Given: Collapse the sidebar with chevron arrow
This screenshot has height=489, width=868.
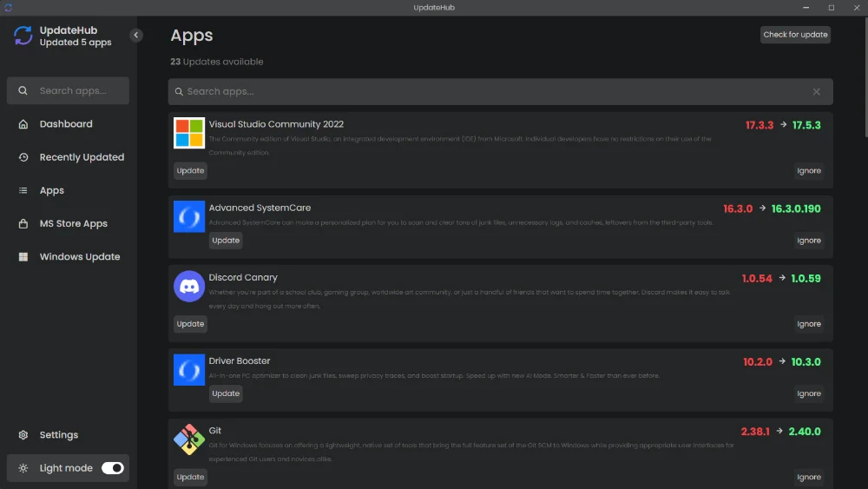Looking at the screenshot, I should [x=136, y=35].
